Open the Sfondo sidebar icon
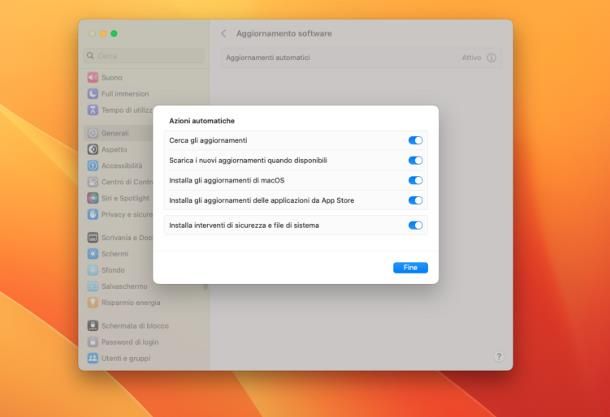 [x=93, y=270]
